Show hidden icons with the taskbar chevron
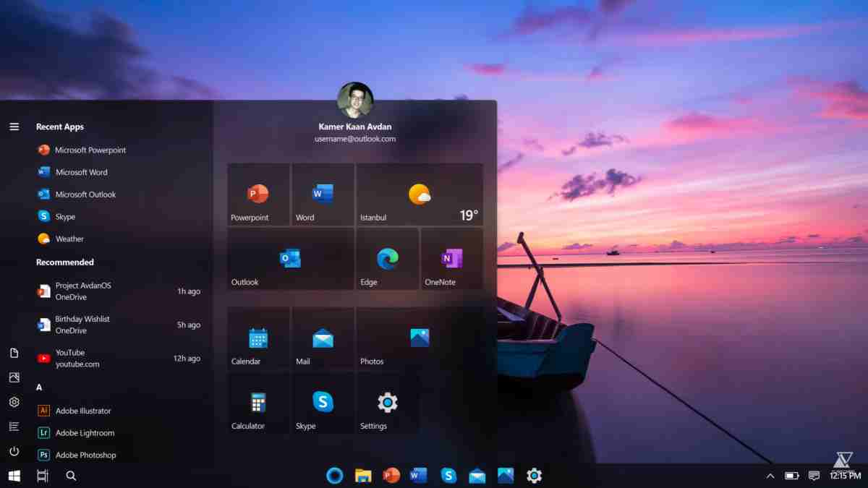The height and width of the screenshot is (488, 868). pyautogui.click(x=770, y=476)
